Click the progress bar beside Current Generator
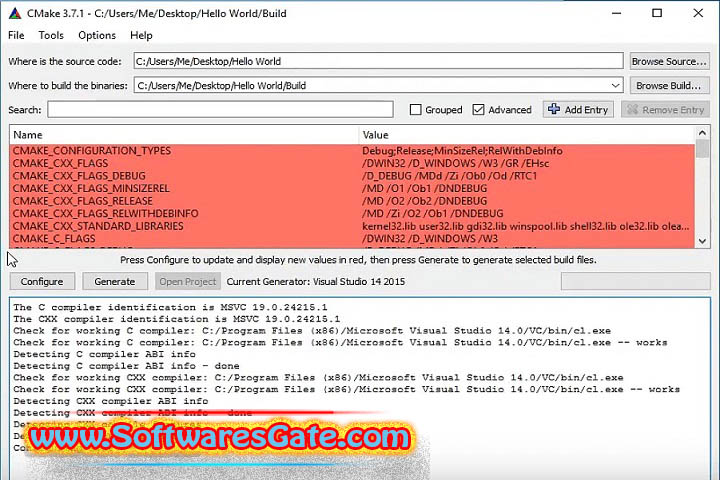This screenshot has height=480, width=720. tap(636, 282)
